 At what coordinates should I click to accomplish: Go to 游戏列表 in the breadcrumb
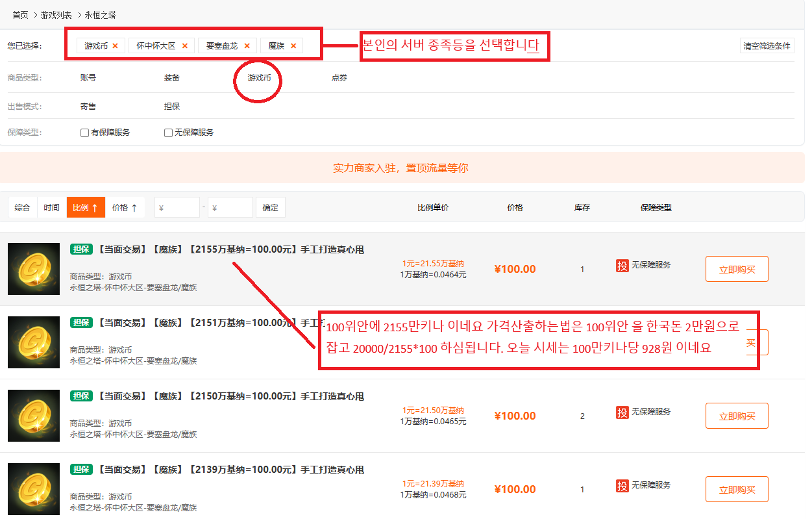[56, 15]
